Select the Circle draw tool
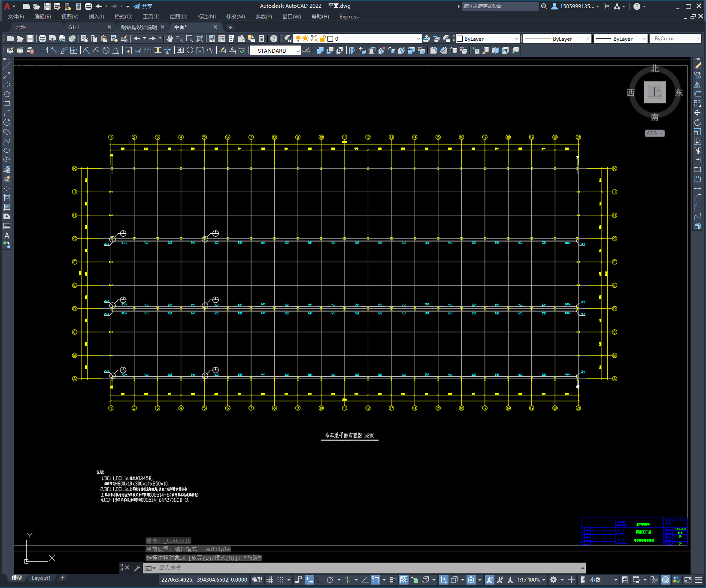 click(7, 122)
